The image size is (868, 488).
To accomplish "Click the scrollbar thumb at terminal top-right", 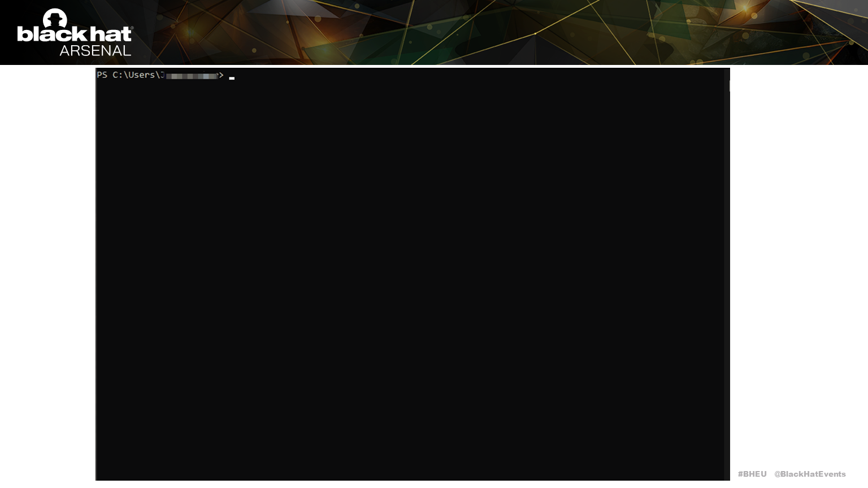I will click(x=728, y=85).
